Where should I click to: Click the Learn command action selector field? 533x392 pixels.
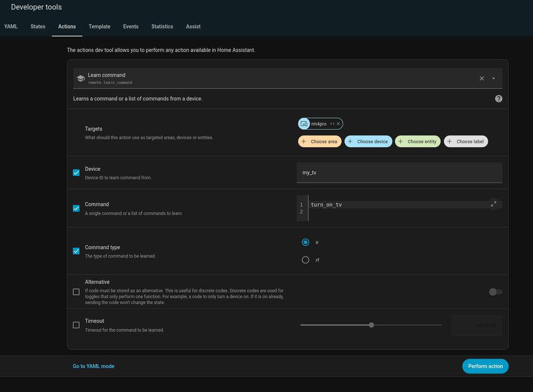click(288, 78)
